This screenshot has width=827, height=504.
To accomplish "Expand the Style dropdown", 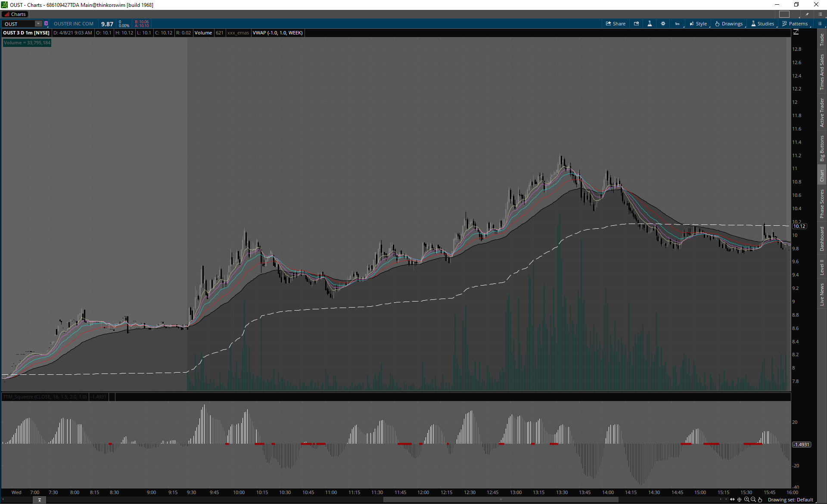I will (x=698, y=24).
